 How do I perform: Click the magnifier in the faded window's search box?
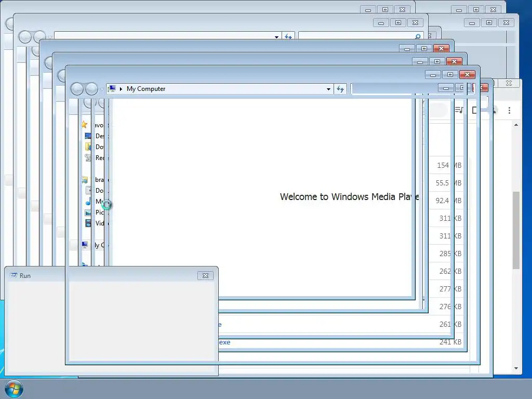[418, 36]
